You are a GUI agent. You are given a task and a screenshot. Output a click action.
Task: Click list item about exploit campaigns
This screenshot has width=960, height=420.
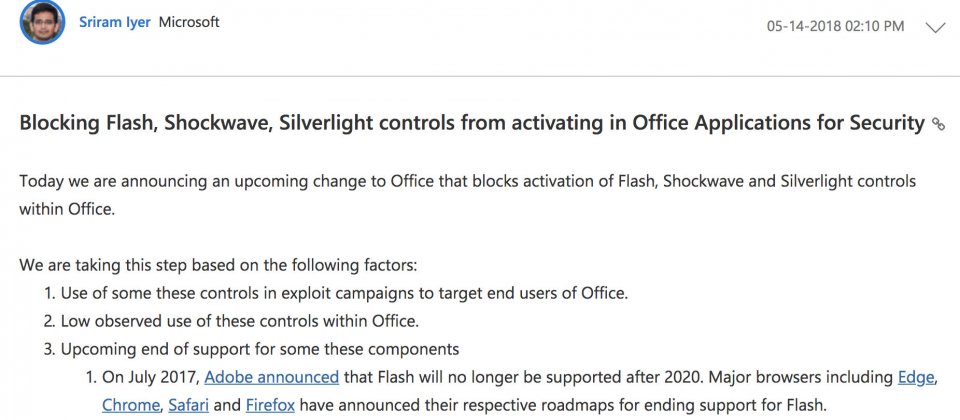336,293
